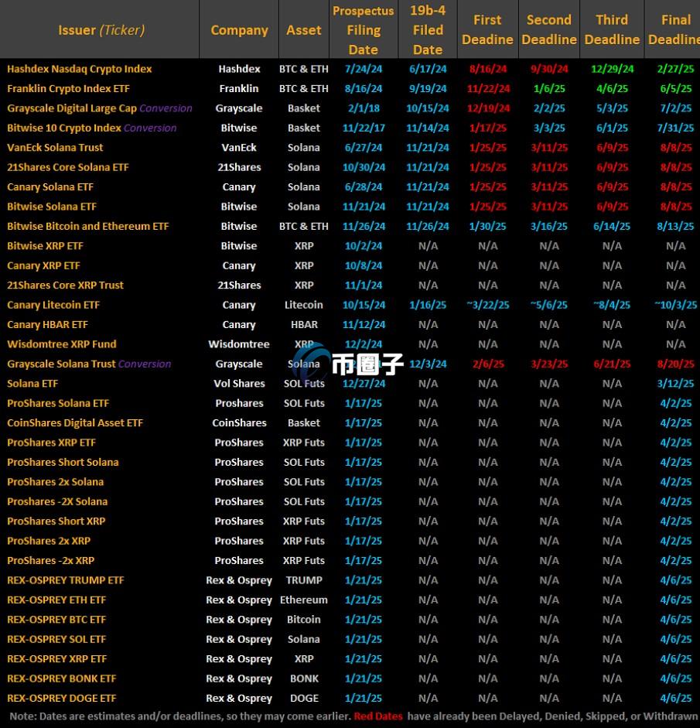Click REX-OSPREY TRUMP ETF issuer name

click(x=65, y=580)
